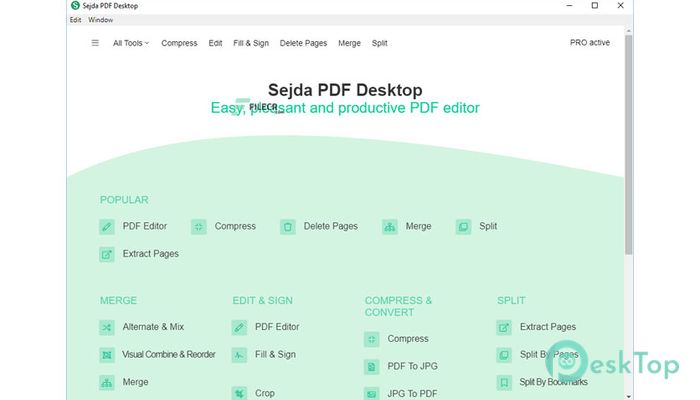Screen dimensions: 700x400
Task: Open Delete Pages in top navigation
Action: [x=303, y=43]
